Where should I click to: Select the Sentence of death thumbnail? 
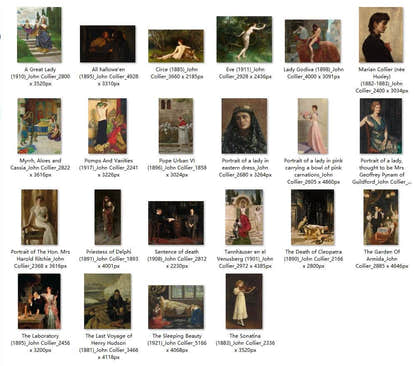[176, 223]
